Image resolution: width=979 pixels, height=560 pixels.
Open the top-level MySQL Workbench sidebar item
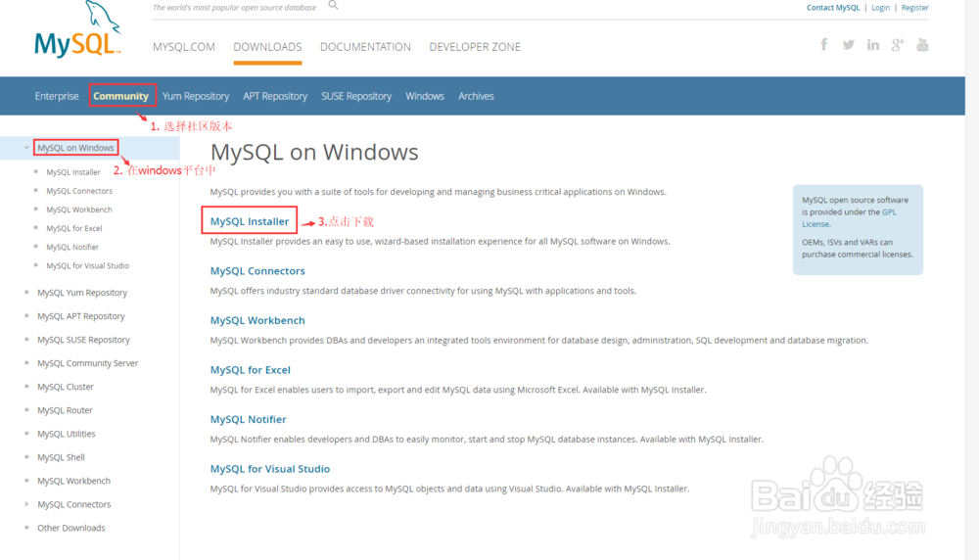[73, 481]
